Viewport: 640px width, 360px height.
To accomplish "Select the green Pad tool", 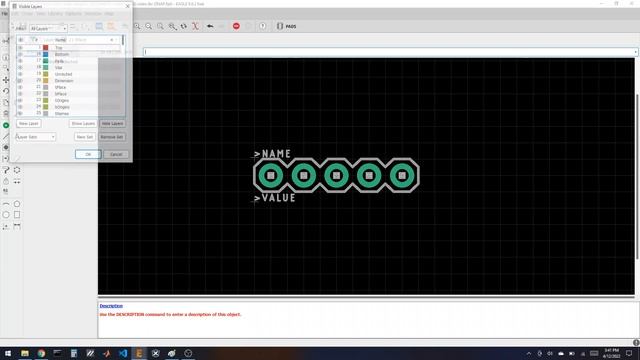I will point(6,125).
